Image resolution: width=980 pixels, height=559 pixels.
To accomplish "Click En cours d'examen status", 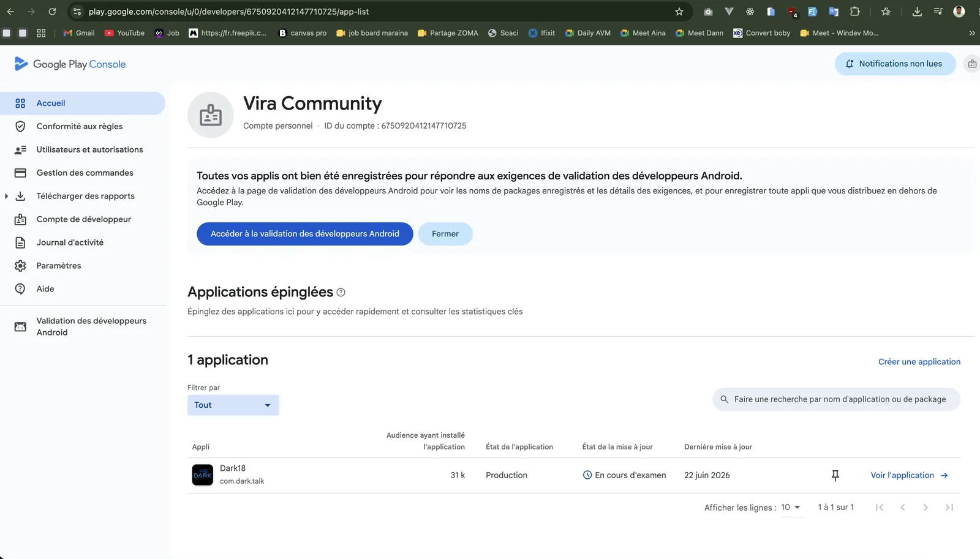I will [x=624, y=476].
